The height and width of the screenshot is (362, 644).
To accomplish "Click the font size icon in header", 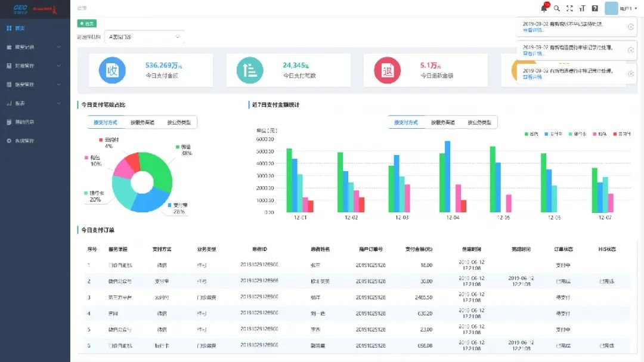I will pos(582,8).
